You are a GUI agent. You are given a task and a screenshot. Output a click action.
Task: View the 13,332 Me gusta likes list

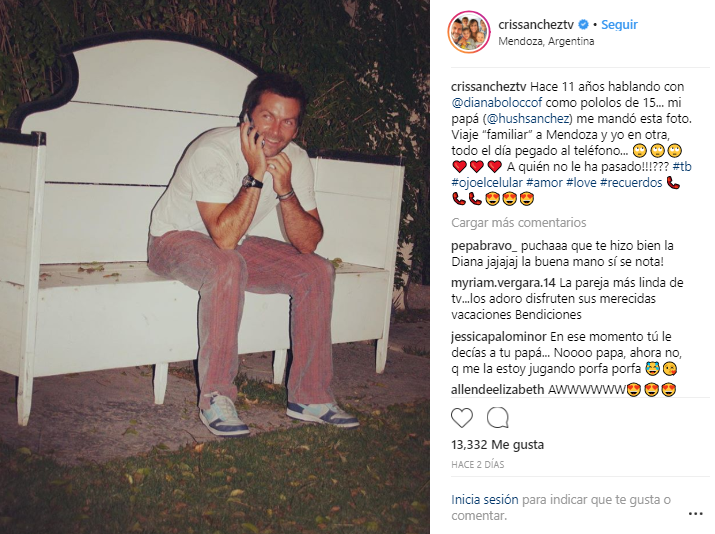pos(497,445)
